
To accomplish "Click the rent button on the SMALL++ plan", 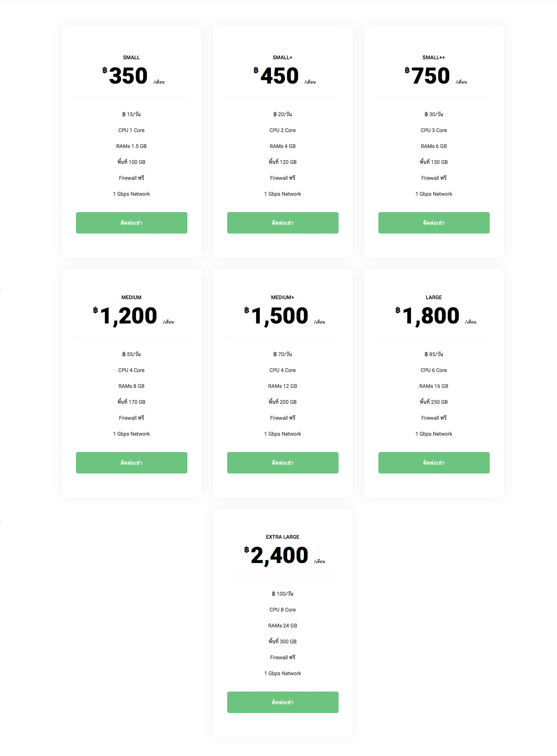I will point(434,223).
